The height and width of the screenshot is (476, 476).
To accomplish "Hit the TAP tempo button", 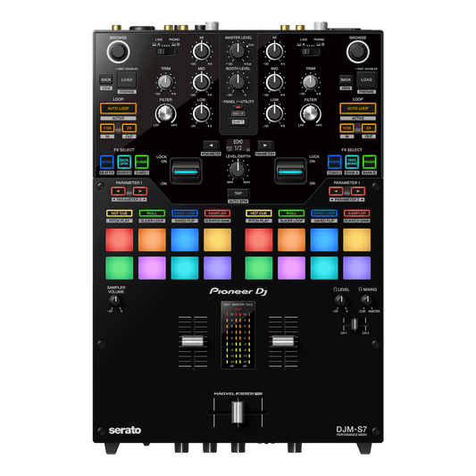I will [x=238, y=194].
